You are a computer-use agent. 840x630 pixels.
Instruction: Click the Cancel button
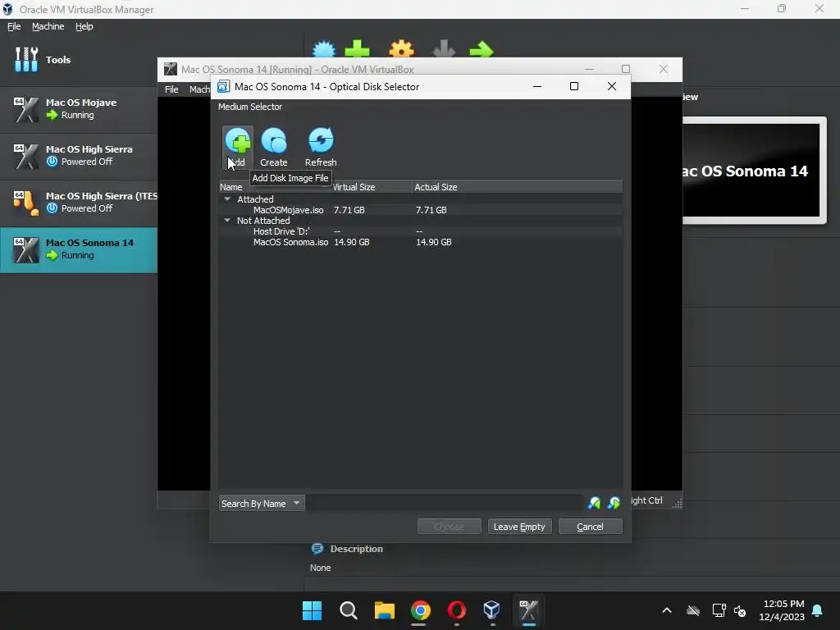tap(590, 527)
